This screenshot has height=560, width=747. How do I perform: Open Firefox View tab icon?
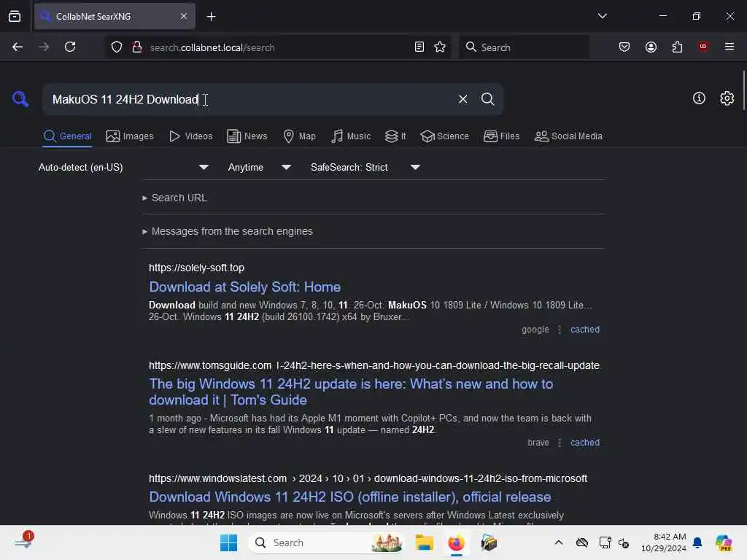click(15, 16)
